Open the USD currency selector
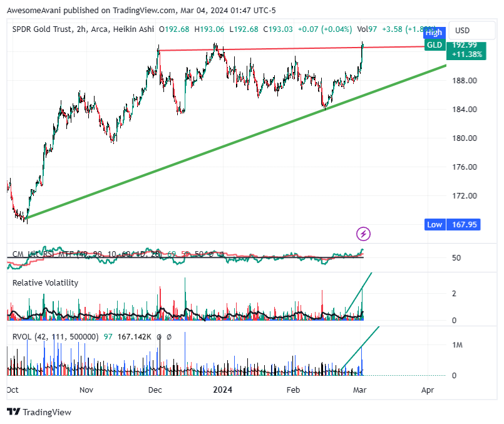504x424 pixels. pyautogui.click(x=471, y=30)
